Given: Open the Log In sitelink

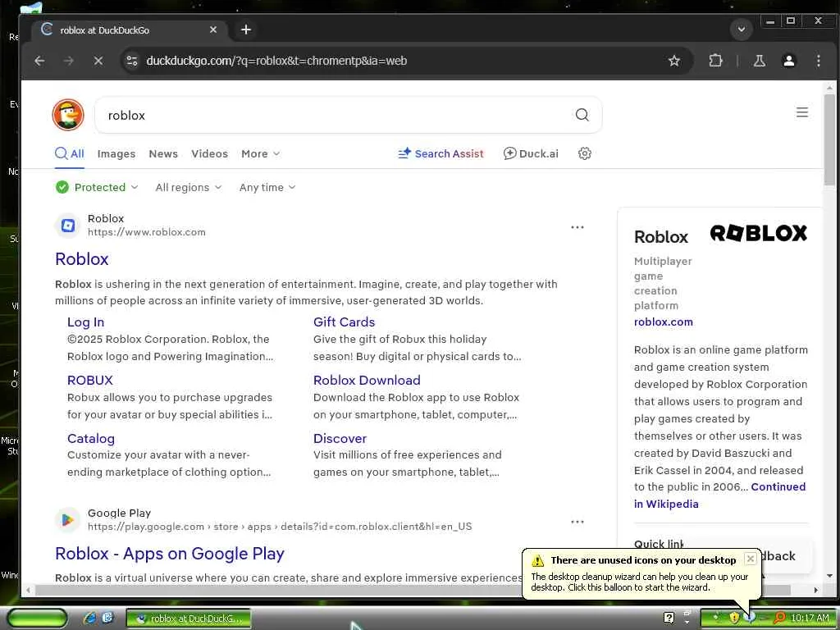Looking at the screenshot, I should tap(85, 322).
